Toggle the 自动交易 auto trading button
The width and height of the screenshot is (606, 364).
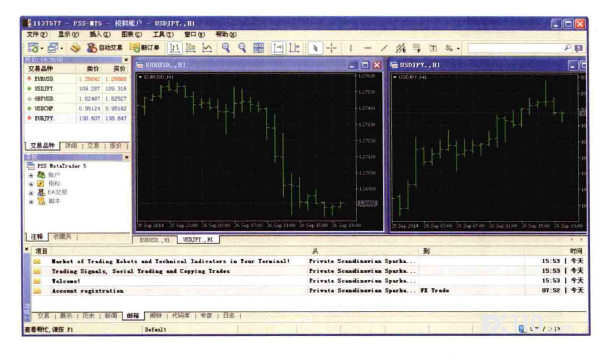coord(105,48)
